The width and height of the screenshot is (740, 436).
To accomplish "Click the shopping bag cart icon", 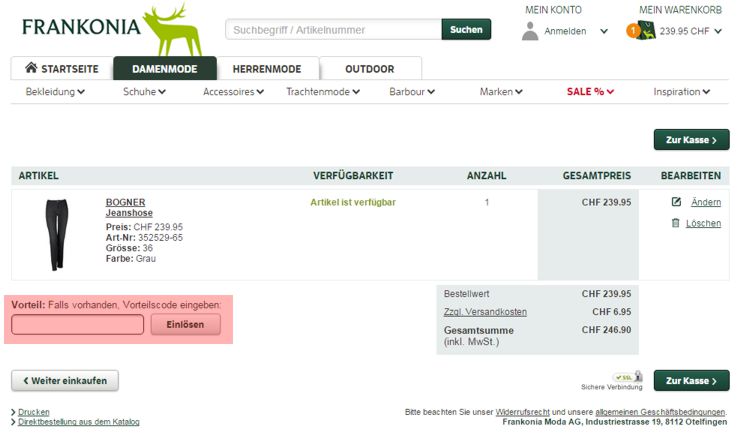I will [645, 31].
